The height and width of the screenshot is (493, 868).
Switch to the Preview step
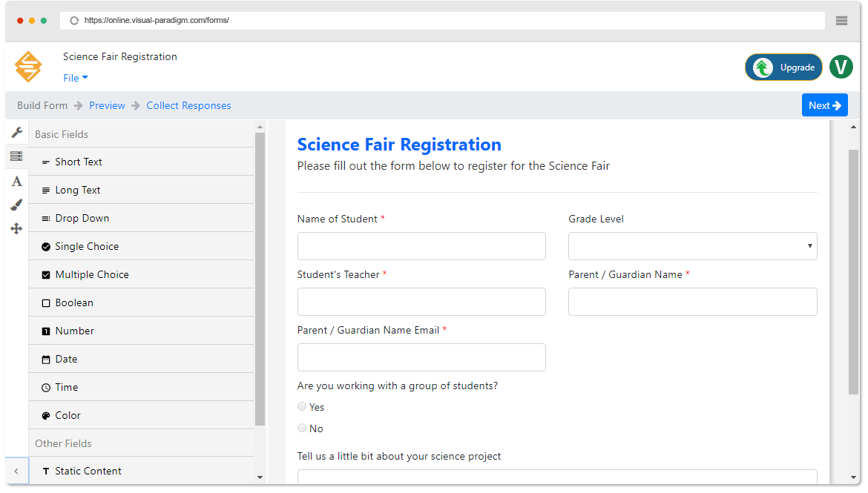coord(107,105)
